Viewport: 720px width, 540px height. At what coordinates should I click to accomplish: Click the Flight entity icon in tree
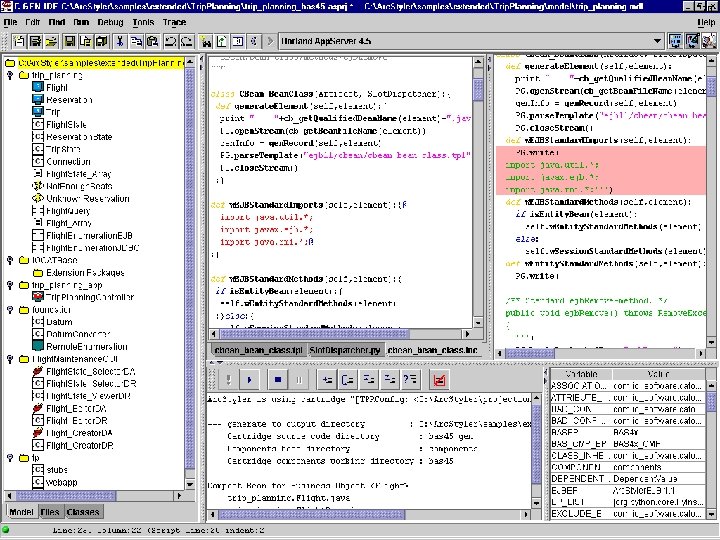(37, 88)
